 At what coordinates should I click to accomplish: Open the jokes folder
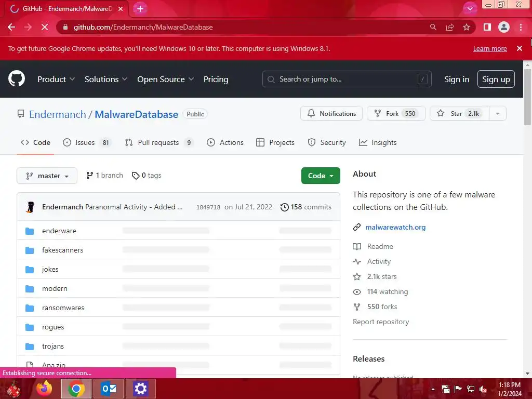(x=50, y=270)
